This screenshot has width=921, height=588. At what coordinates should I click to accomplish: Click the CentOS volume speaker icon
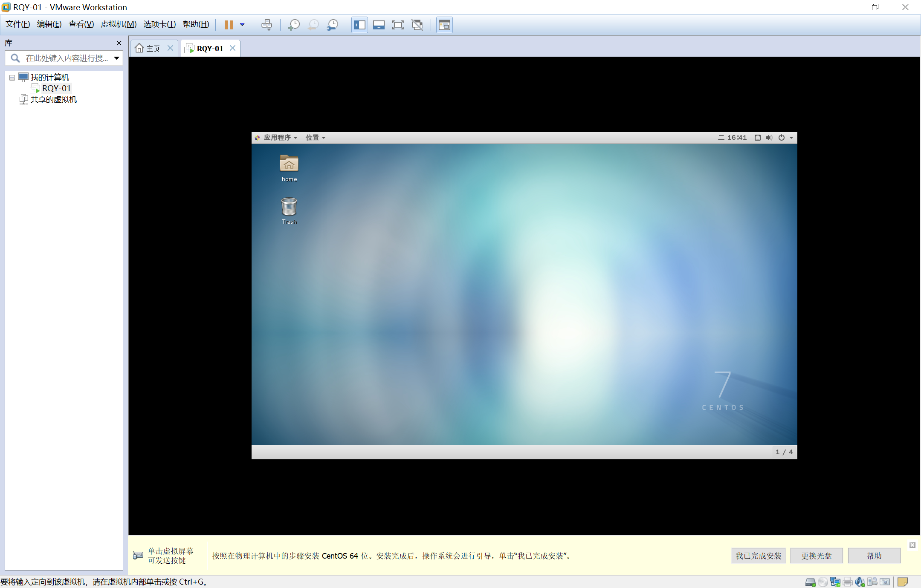[769, 138]
